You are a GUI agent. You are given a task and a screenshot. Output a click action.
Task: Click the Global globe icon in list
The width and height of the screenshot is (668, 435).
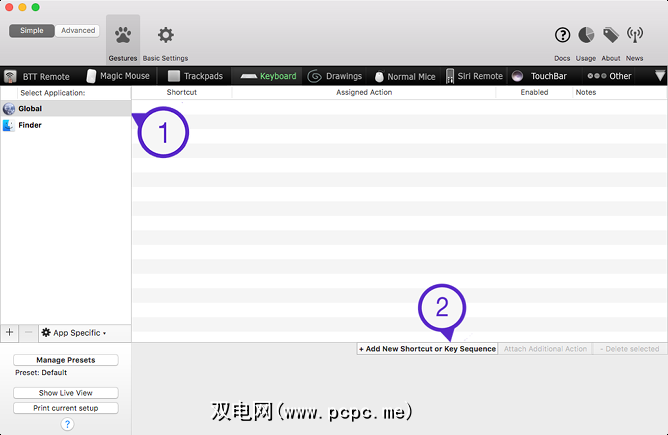pyautogui.click(x=9, y=109)
